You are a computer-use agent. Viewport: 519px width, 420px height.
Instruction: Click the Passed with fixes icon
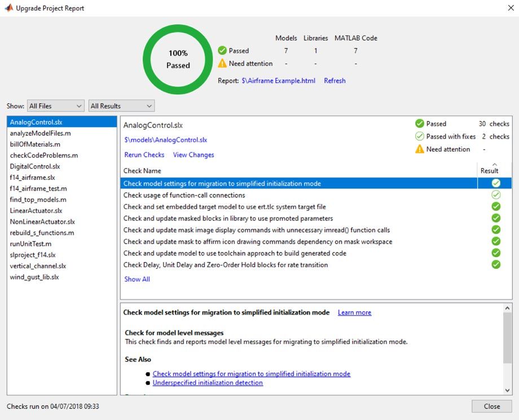click(419, 136)
